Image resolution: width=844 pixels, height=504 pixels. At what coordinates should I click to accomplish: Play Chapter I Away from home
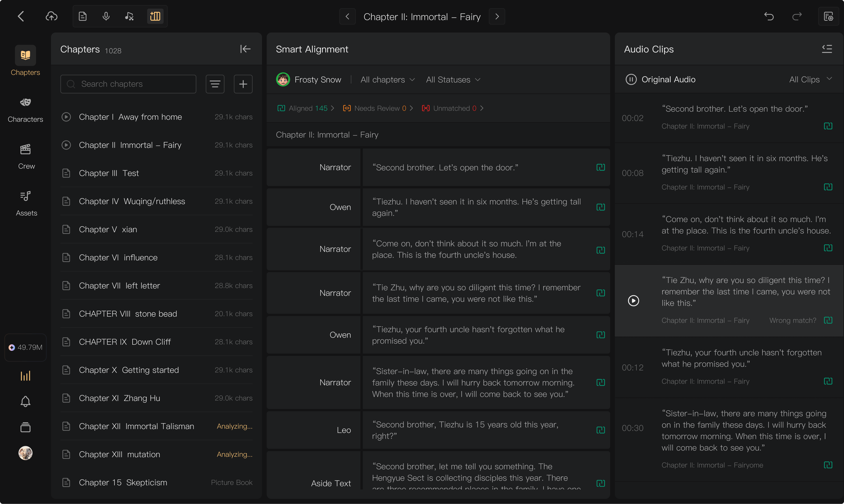66,117
